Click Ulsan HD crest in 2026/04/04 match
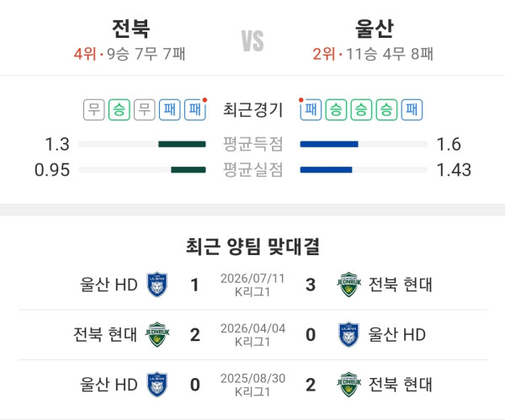 coord(348,335)
